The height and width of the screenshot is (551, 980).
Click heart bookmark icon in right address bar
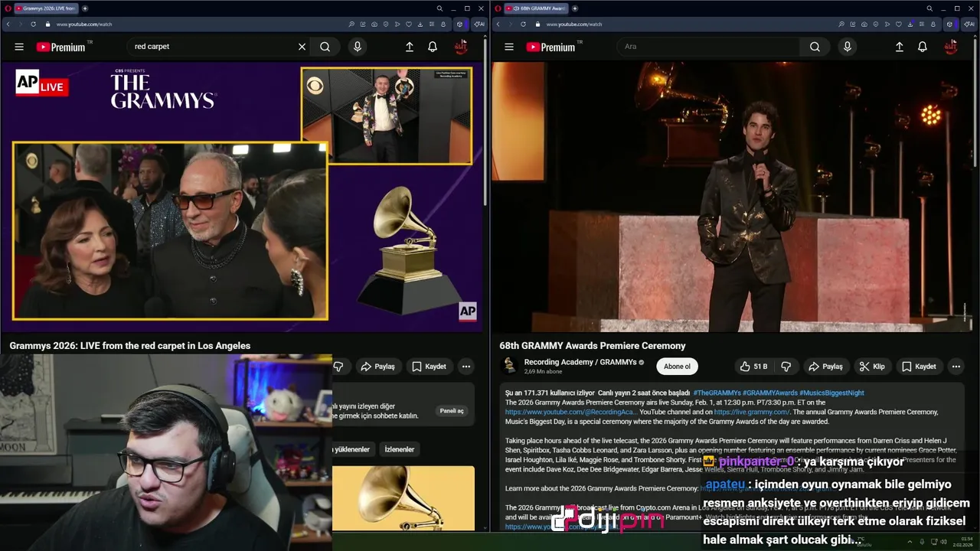click(x=899, y=24)
